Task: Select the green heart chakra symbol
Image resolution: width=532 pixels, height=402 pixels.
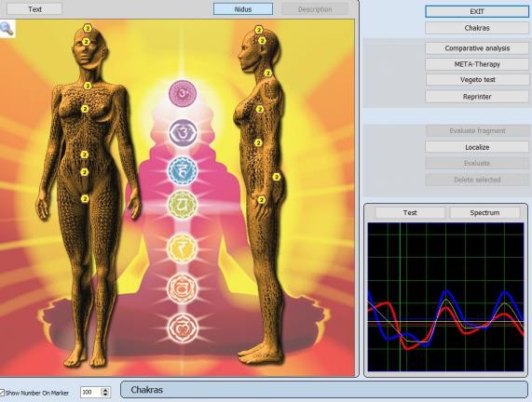Action: (x=183, y=205)
